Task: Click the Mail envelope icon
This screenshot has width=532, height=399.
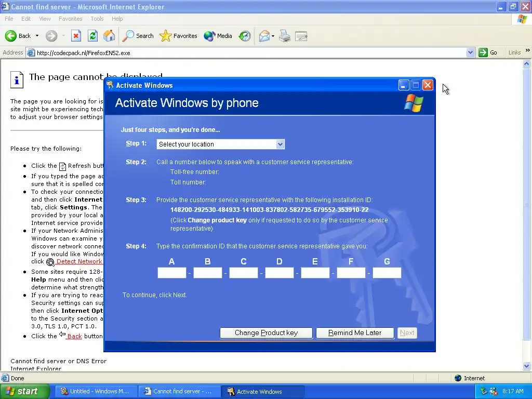Action: (x=264, y=36)
